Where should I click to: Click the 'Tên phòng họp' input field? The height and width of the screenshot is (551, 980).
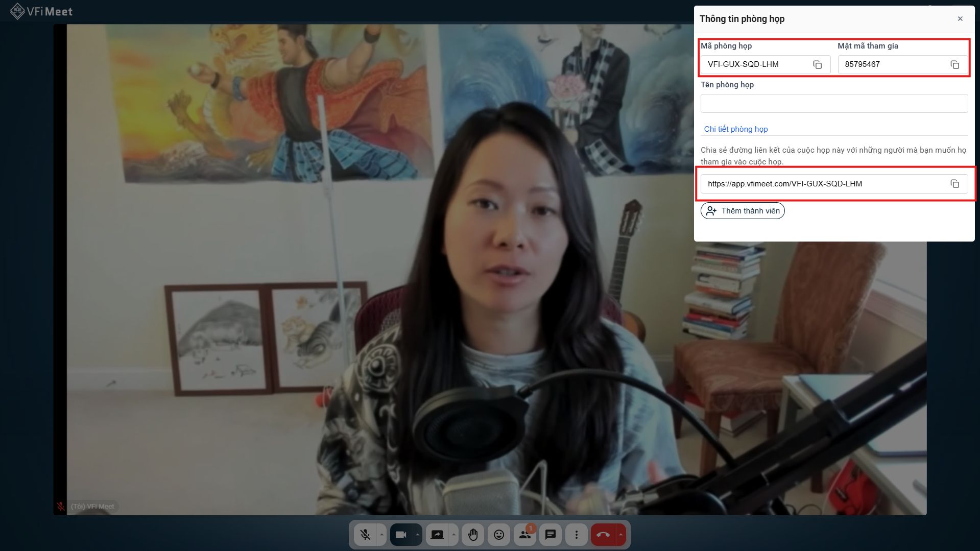833,104
